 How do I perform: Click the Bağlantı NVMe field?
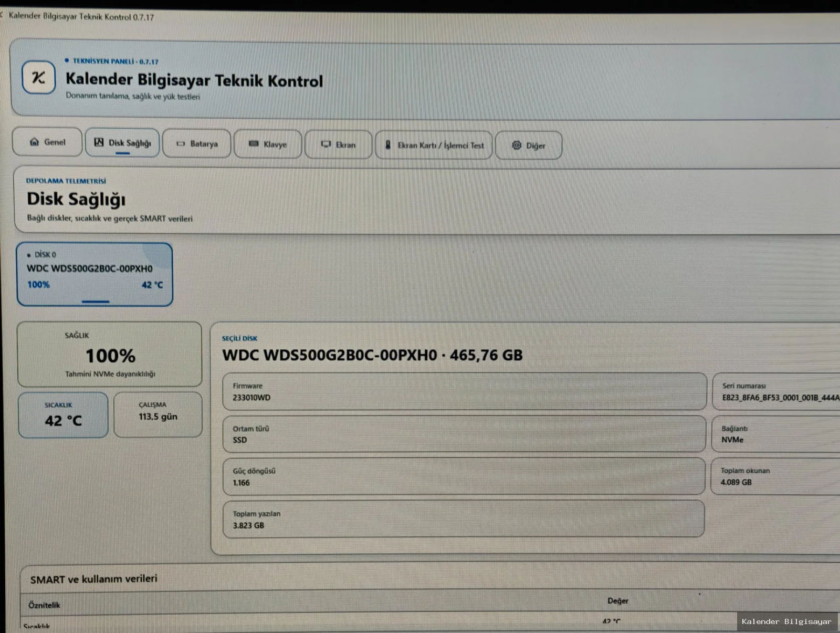click(776, 434)
